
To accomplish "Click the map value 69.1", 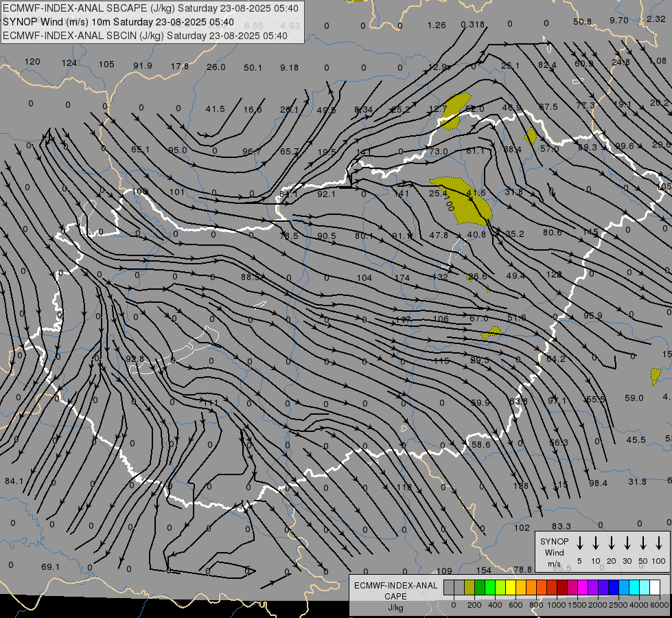I will click(x=50, y=567).
